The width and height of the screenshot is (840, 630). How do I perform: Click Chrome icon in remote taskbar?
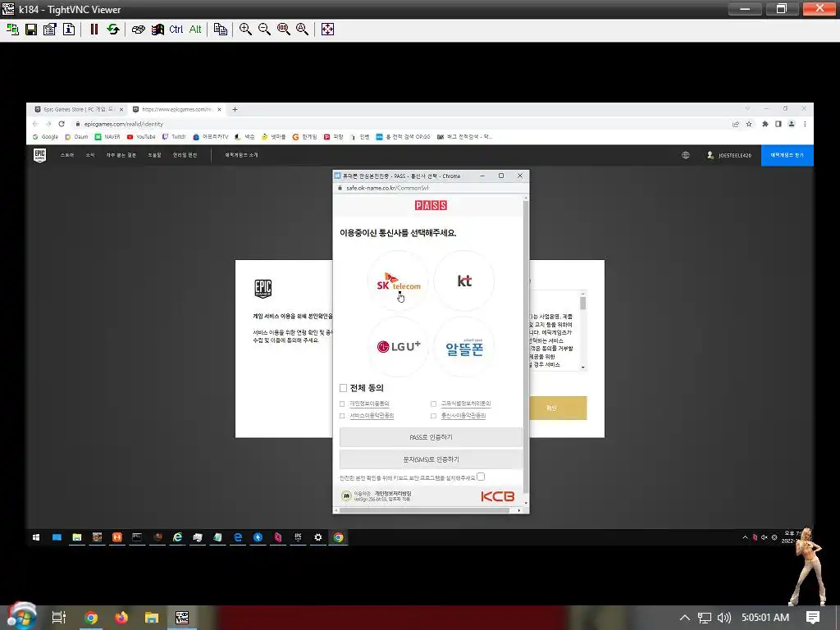click(x=339, y=537)
